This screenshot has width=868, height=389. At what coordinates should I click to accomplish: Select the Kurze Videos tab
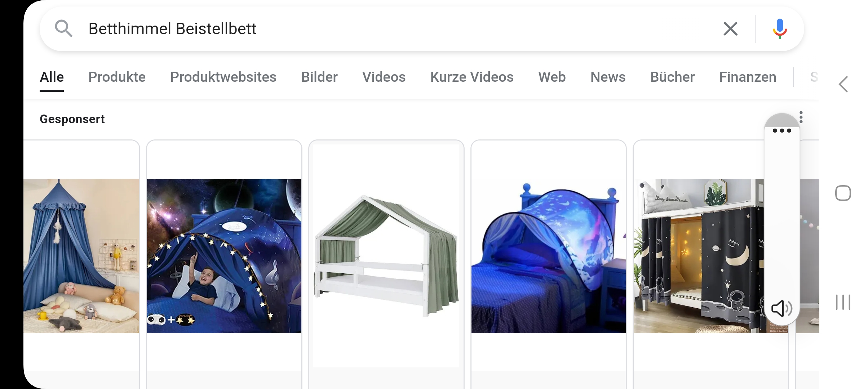point(472,77)
